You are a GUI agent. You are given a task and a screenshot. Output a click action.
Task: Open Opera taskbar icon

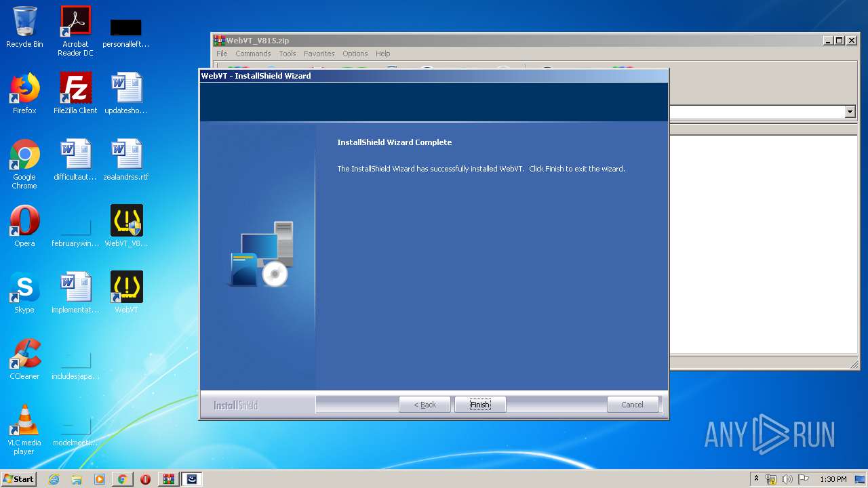tap(145, 479)
